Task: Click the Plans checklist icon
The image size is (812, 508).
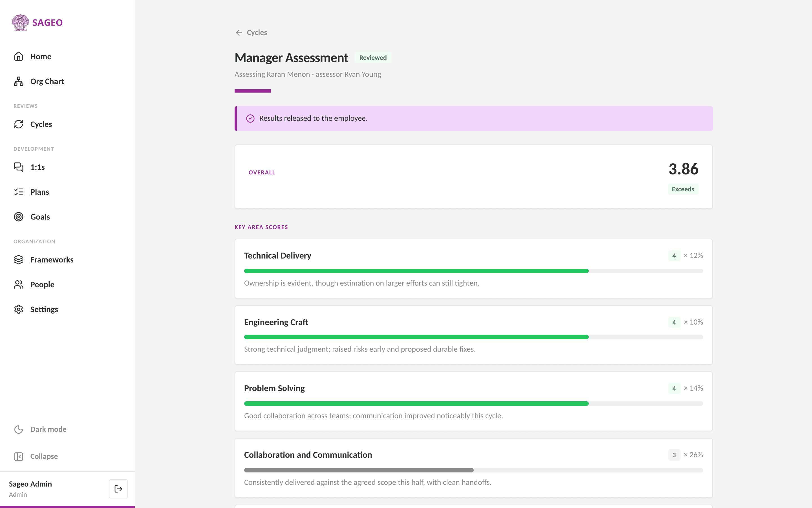Action: pyautogui.click(x=18, y=192)
